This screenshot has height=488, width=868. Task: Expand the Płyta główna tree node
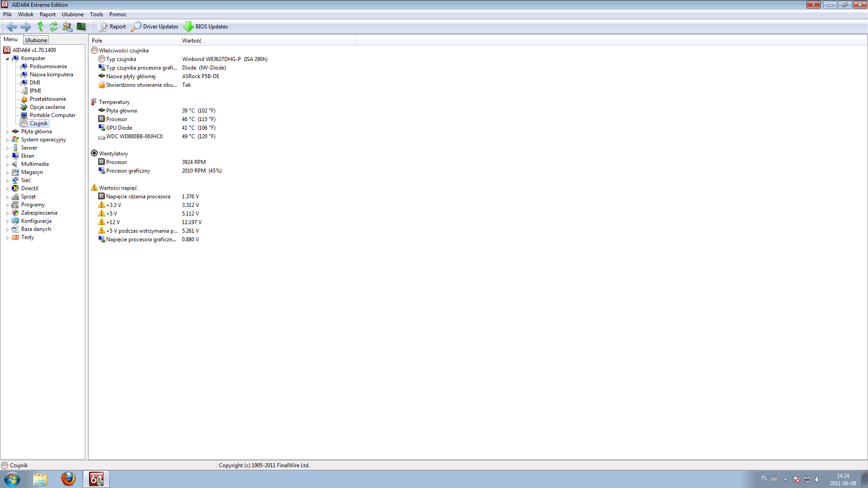[x=7, y=132]
